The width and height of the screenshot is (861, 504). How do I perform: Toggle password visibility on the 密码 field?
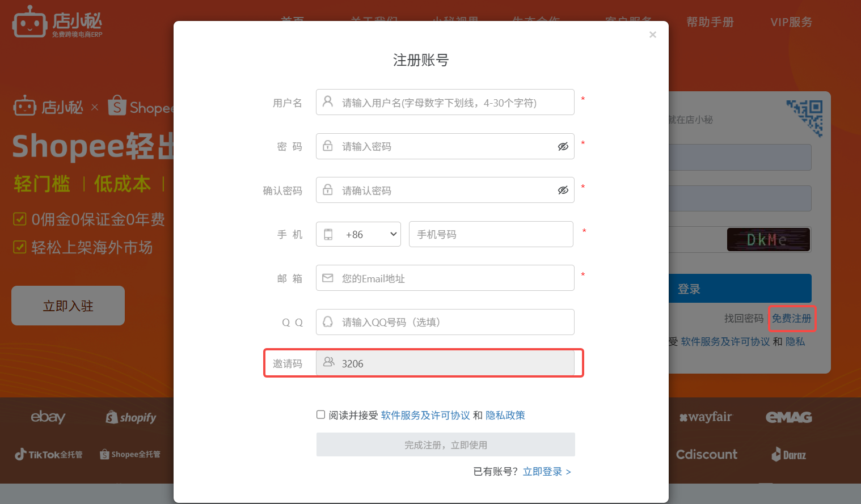563,146
